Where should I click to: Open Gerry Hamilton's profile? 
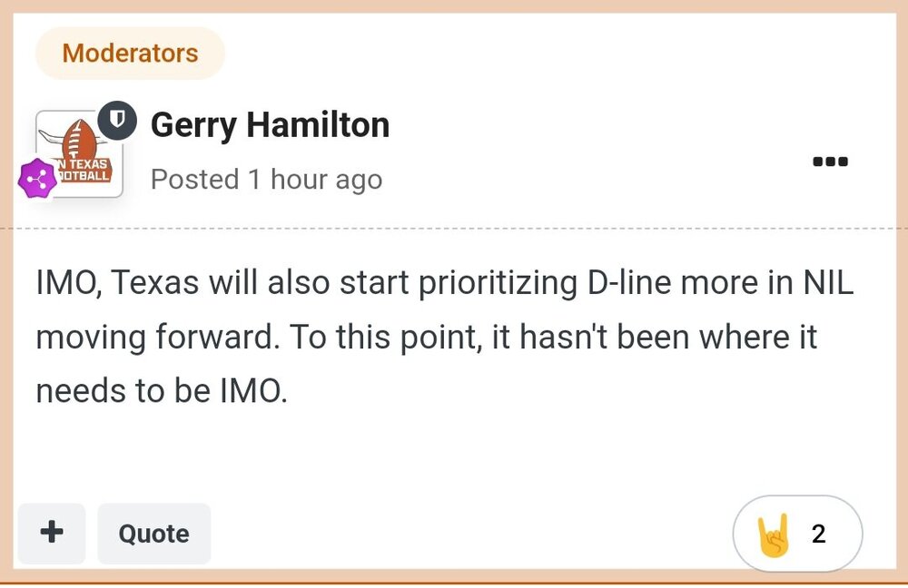[269, 124]
